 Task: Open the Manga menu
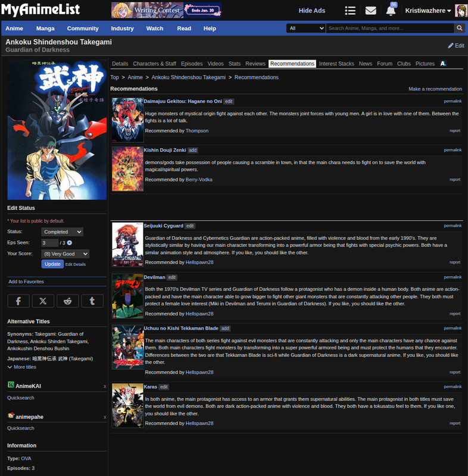[x=45, y=28]
